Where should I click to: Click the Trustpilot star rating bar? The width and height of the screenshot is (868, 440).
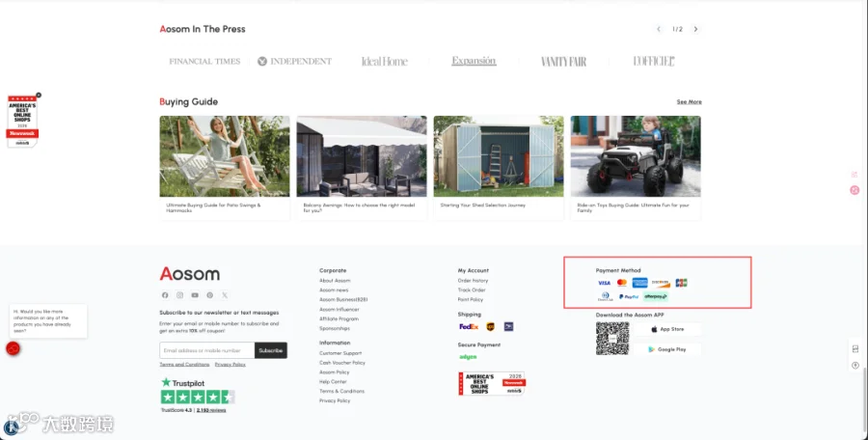click(198, 398)
